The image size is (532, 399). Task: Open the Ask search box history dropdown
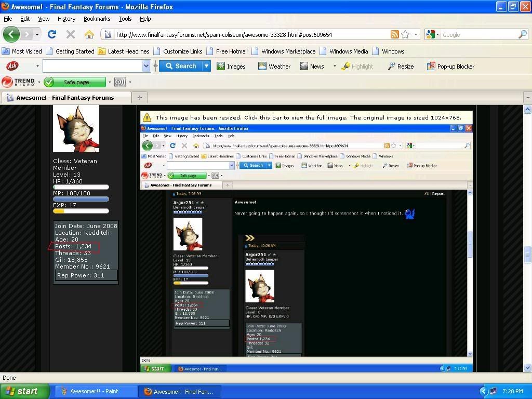(146, 66)
